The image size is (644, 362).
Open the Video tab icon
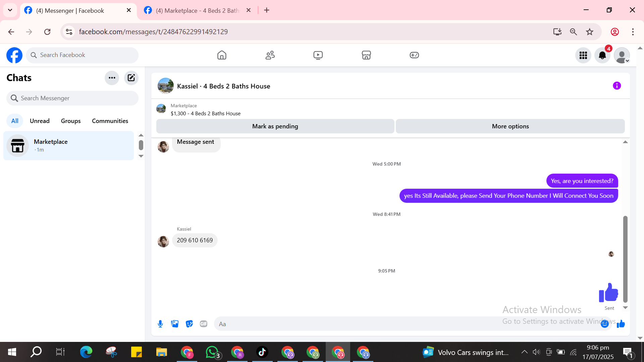tap(318, 55)
